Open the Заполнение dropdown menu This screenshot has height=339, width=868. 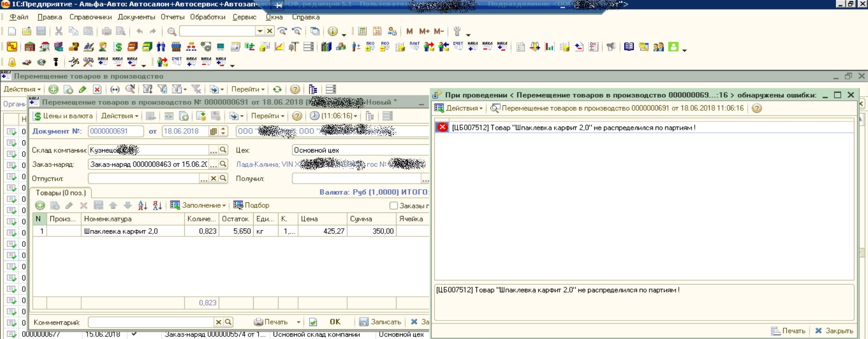tap(198, 206)
